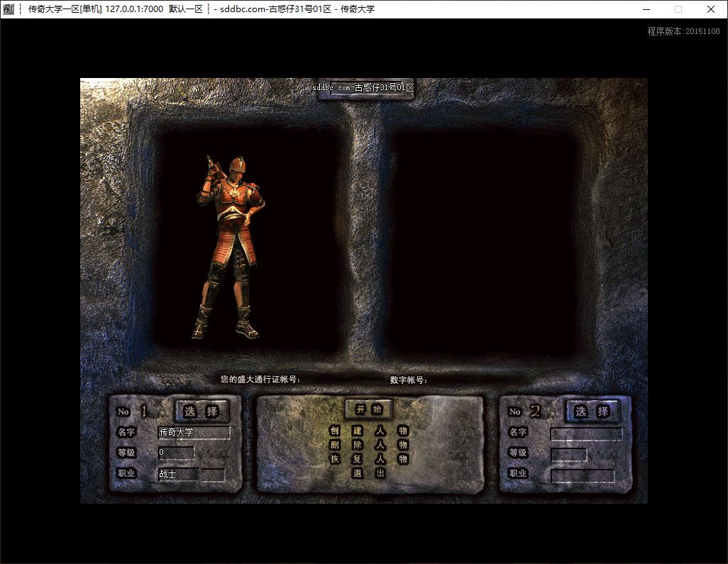Screen dimensions: 728x564
Task: Click the empty 名字 field in slot 2
Action: point(586,434)
